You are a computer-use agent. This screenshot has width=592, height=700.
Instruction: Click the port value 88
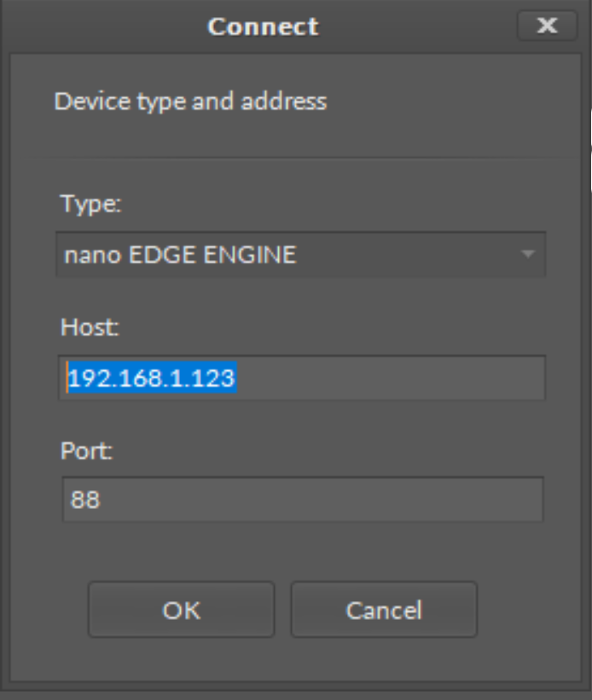tap(85, 500)
